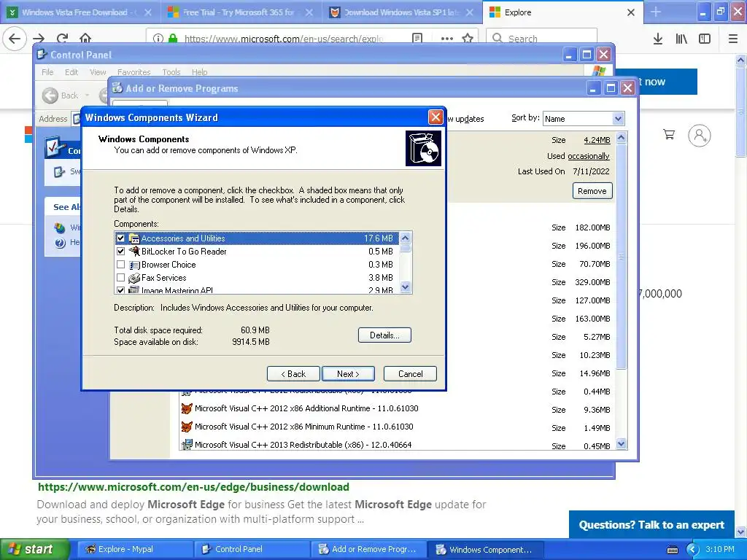Open the browser library icon
This screenshot has height=560, width=747.
(x=681, y=39)
